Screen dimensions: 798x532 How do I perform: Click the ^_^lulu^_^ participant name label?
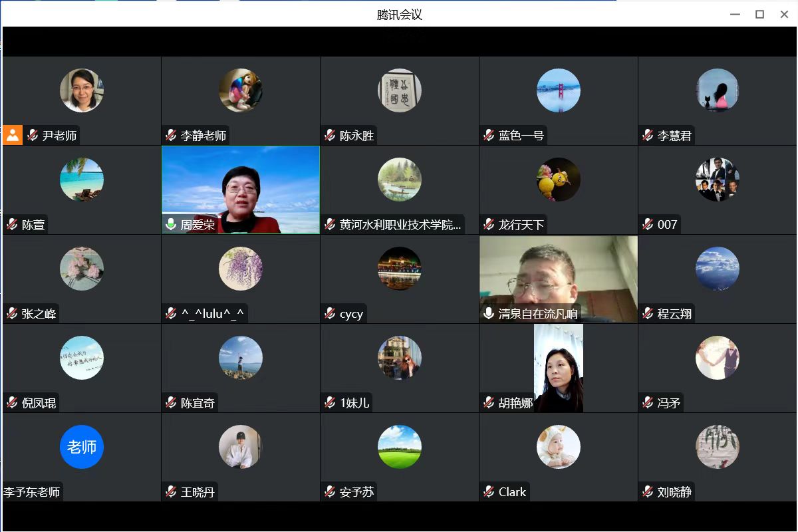(x=212, y=314)
